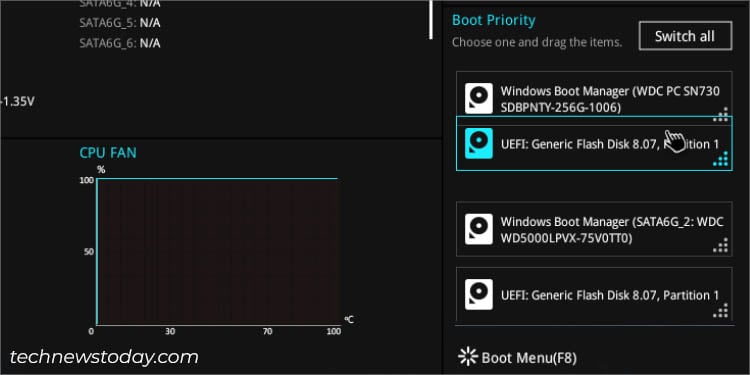750x375 pixels.
Task: Click the highlighted cyan disk icon
Action: 479,143
